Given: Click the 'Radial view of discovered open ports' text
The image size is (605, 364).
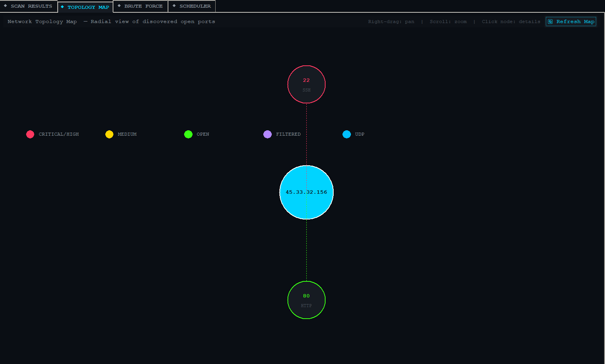Looking at the screenshot, I should click(153, 22).
